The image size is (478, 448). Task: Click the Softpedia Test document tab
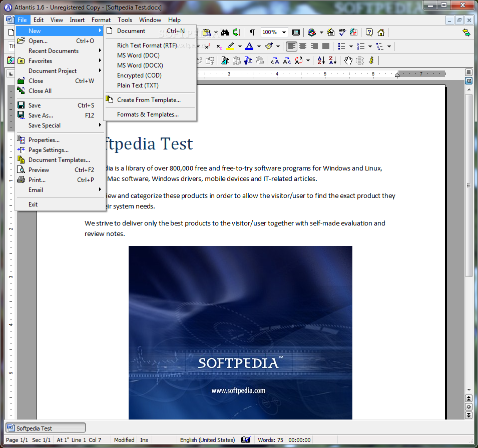point(46,428)
